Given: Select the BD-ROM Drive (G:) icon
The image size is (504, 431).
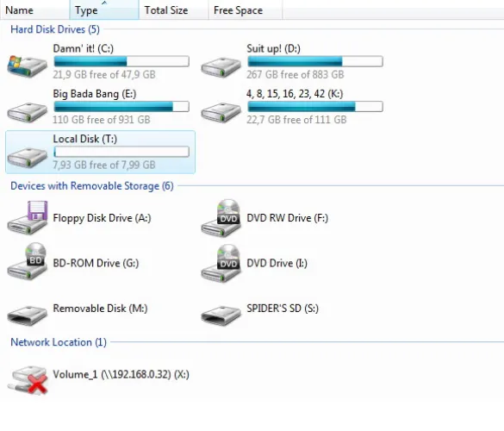Looking at the screenshot, I should click(x=28, y=262).
